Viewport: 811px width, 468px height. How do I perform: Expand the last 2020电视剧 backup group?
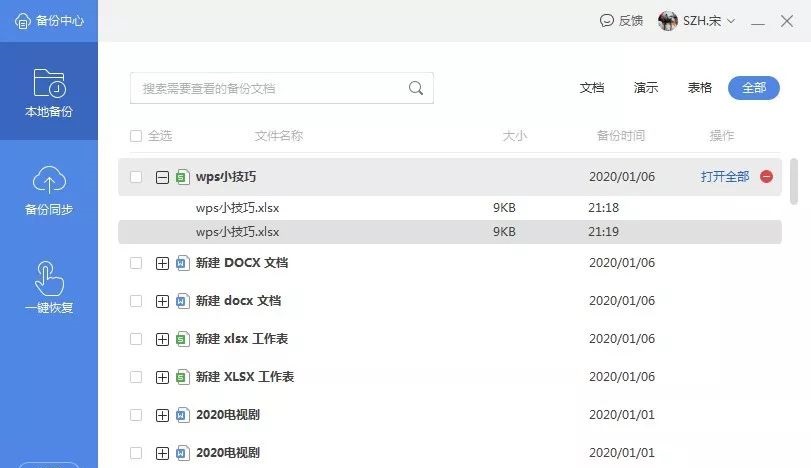pos(162,454)
